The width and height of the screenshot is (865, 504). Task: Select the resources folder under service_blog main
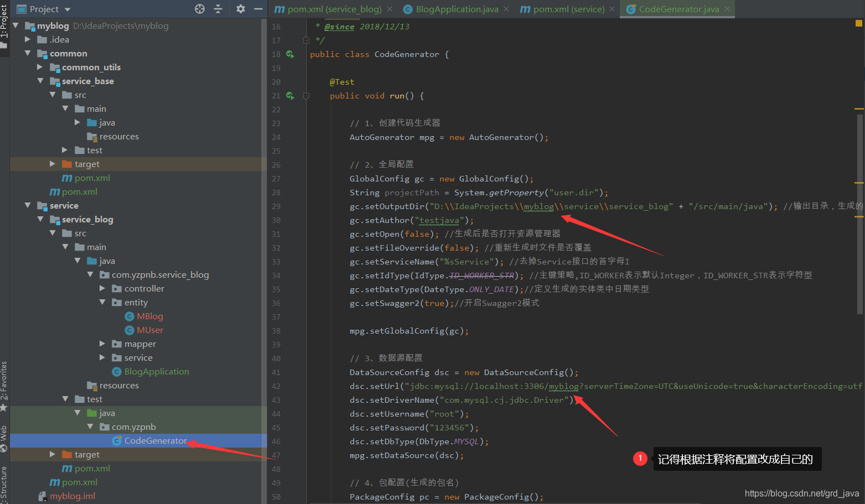coord(113,386)
